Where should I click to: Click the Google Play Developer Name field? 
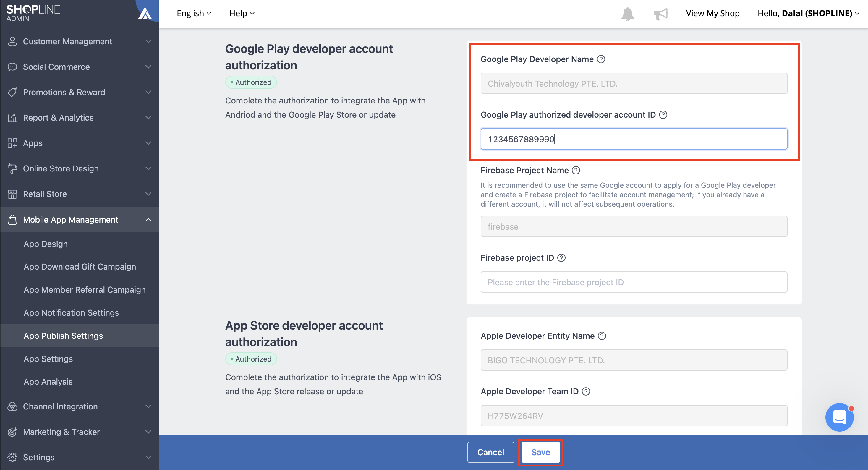click(634, 83)
